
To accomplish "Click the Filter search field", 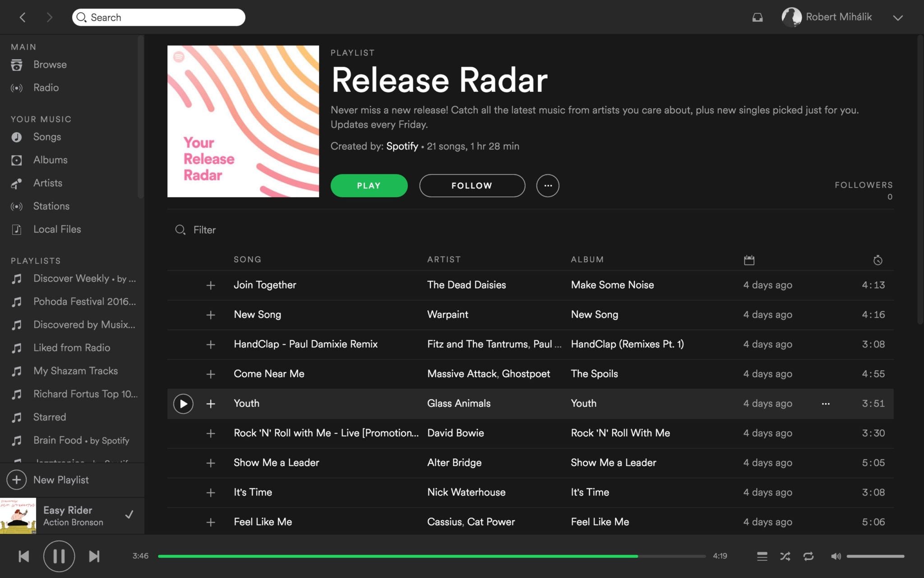I will click(204, 230).
